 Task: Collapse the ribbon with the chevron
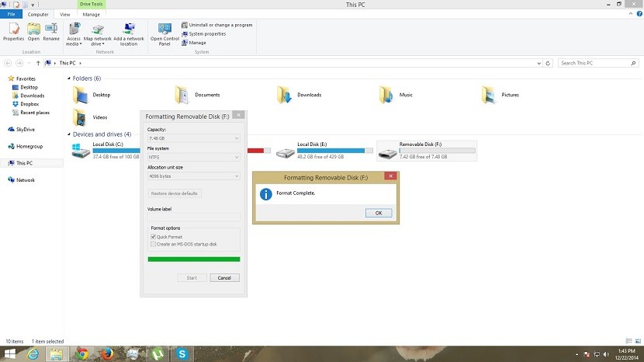[631, 14]
